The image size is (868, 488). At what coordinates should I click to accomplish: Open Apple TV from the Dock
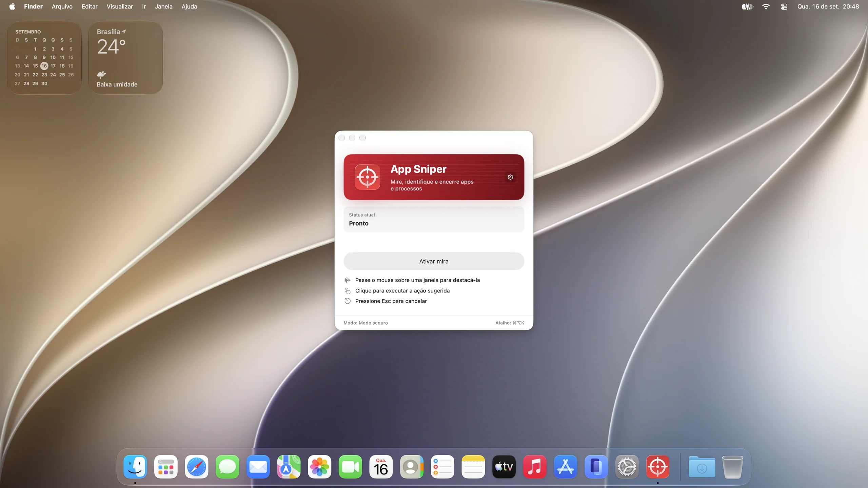pos(504,467)
